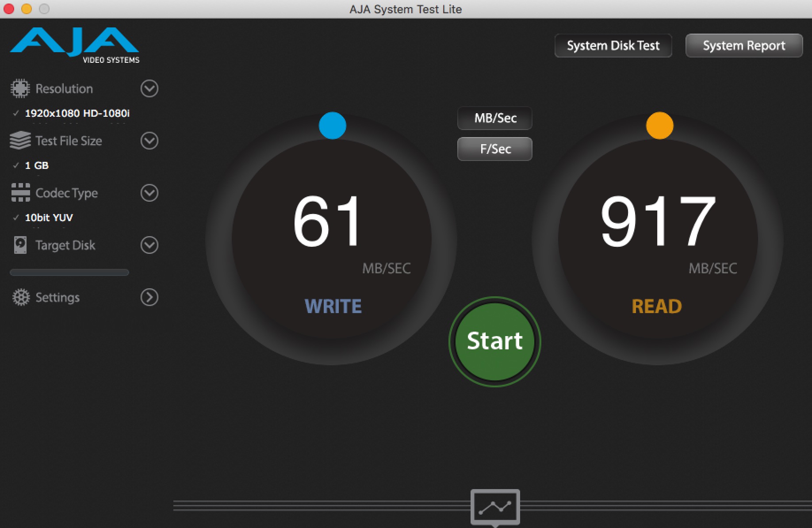Click the AJA Video Systems logo
This screenshot has height=528, width=812.
coord(74,46)
